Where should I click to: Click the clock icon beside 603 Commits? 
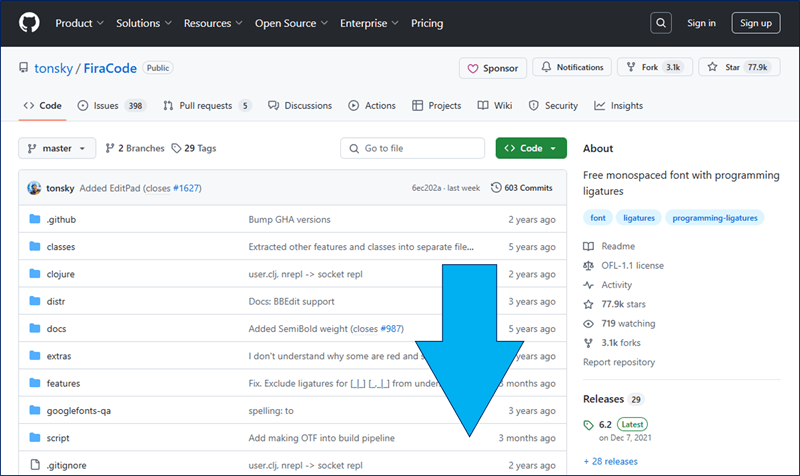496,188
